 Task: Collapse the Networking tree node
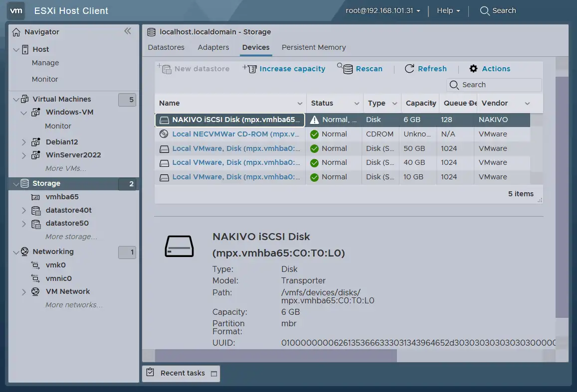click(16, 252)
